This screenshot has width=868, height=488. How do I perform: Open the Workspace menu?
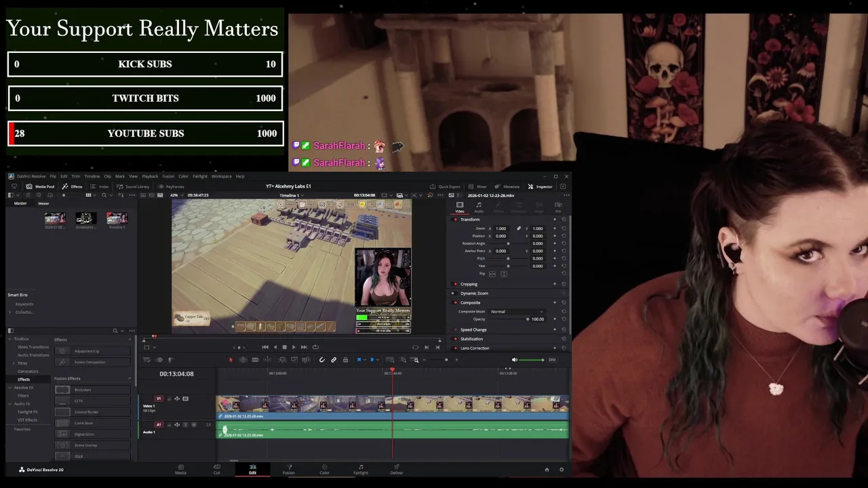coord(222,176)
